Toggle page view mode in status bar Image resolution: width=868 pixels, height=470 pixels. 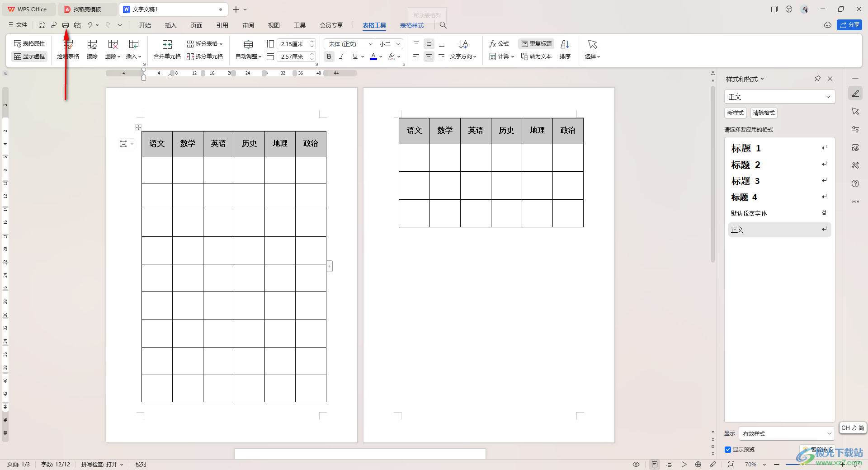click(655, 465)
